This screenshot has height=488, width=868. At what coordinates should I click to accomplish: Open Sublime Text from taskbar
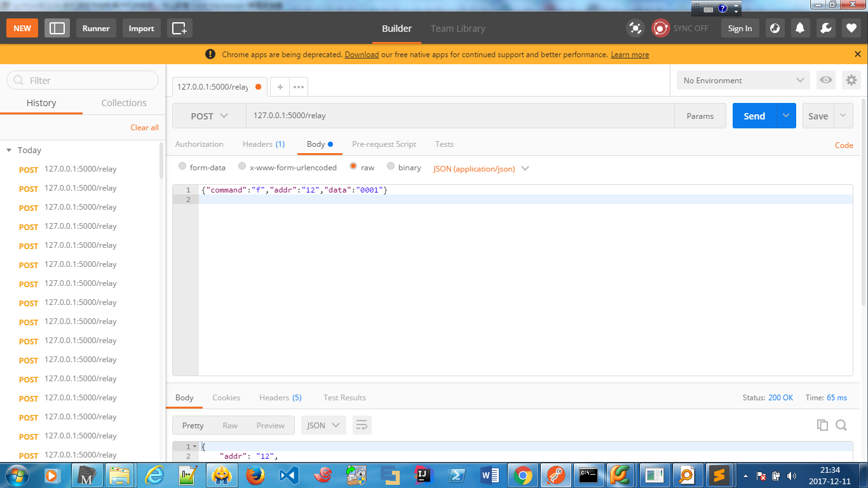coord(719,475)
